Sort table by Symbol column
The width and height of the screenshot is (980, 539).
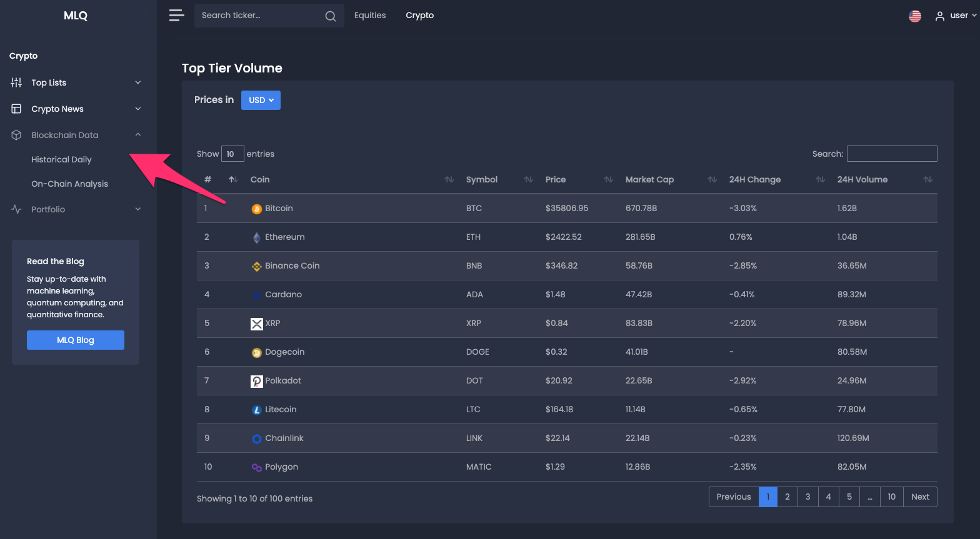[x=528, y=180]
